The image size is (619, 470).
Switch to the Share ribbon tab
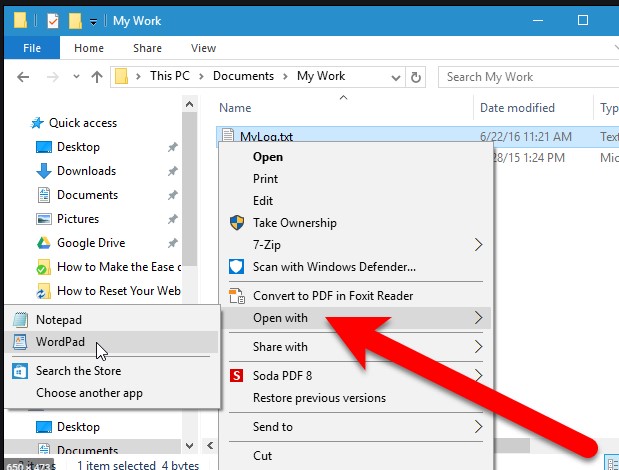point(147,48)
